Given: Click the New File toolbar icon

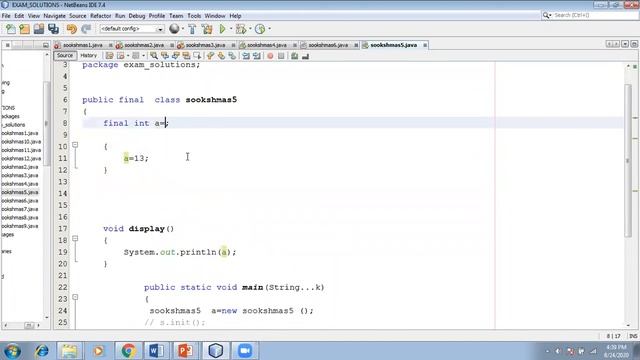Looking at the screenshot, I should 11,29.
